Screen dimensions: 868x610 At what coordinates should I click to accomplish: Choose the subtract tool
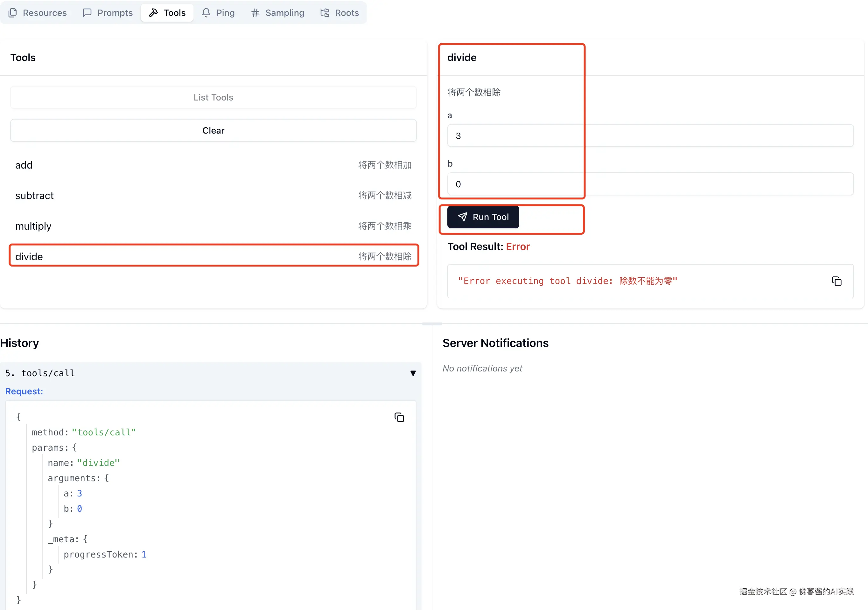pyautogui.click(x=213, y=196)
